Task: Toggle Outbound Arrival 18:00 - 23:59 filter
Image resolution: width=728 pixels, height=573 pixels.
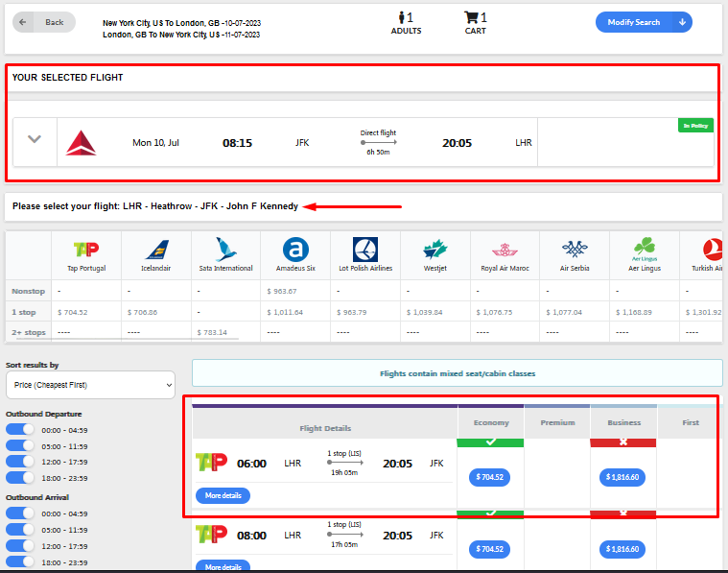Action: (20, 561)
